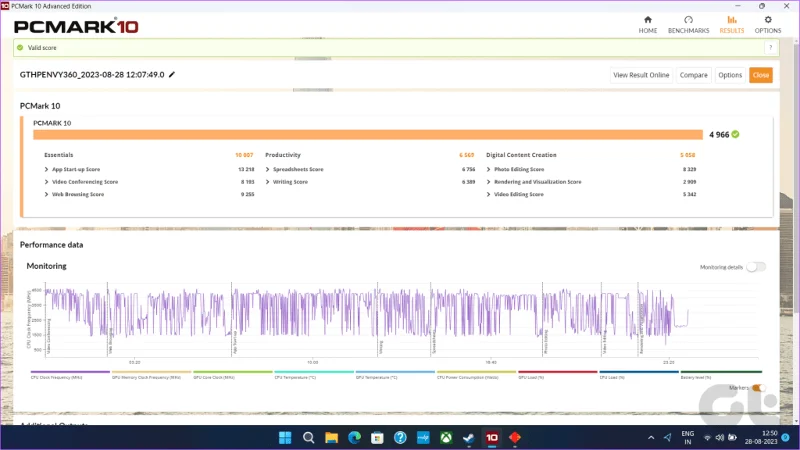Screen dimensions: 800x450
Task: Open the Xbox app from taskbar
Action: [446, 437]
